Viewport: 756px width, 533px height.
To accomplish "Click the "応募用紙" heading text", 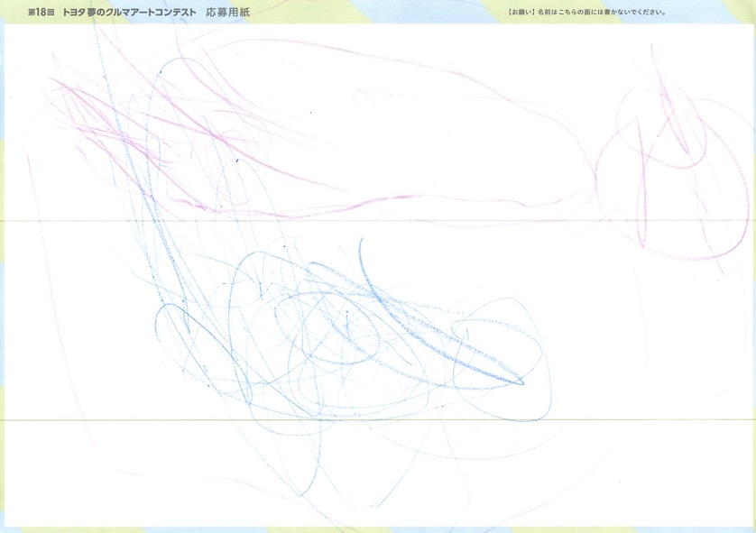I will [227, 13].
